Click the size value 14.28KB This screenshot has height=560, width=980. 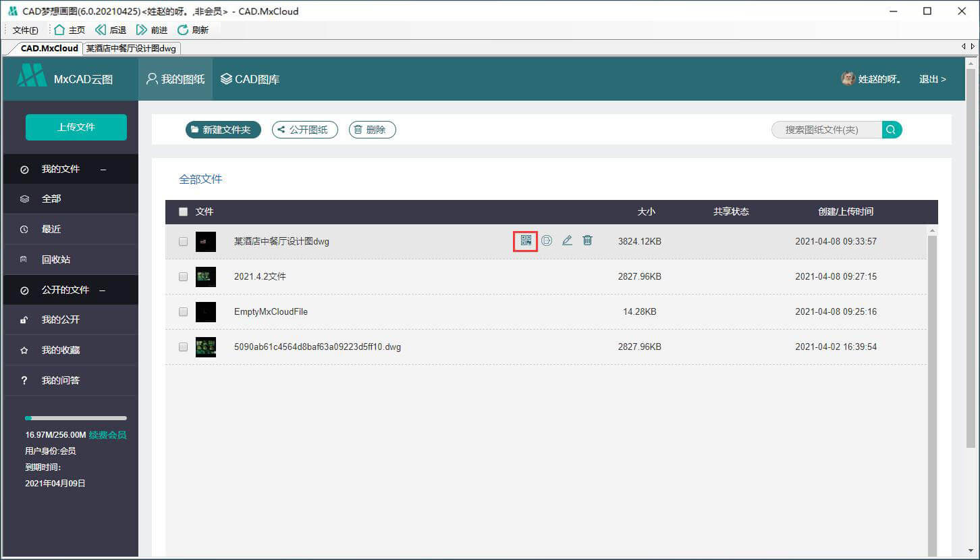pos(639,311)
